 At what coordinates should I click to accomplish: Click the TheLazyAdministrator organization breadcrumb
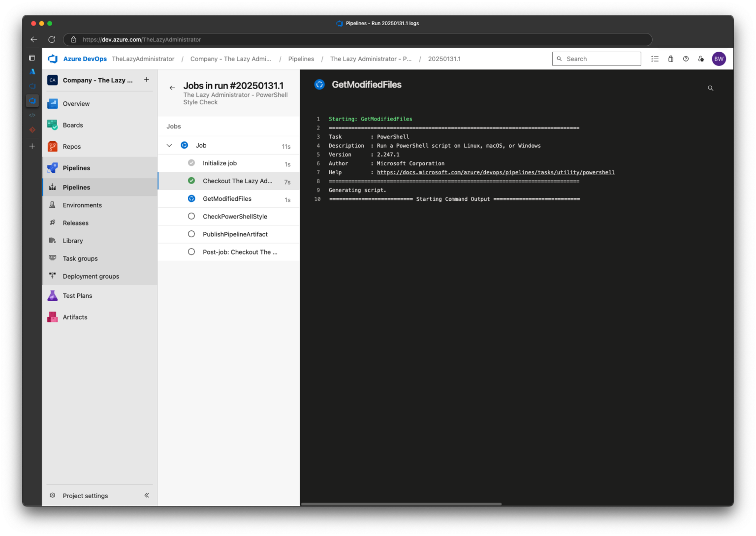pos(143,59)
